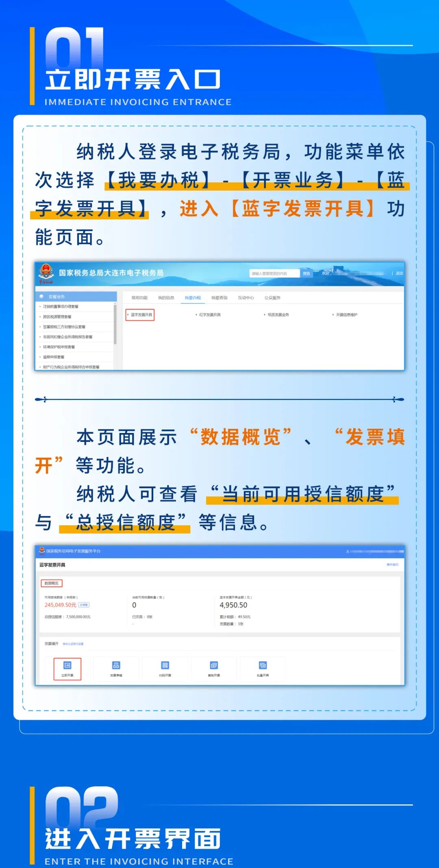
Task: Switch to the 我的信息 tab
Action: 166,298
